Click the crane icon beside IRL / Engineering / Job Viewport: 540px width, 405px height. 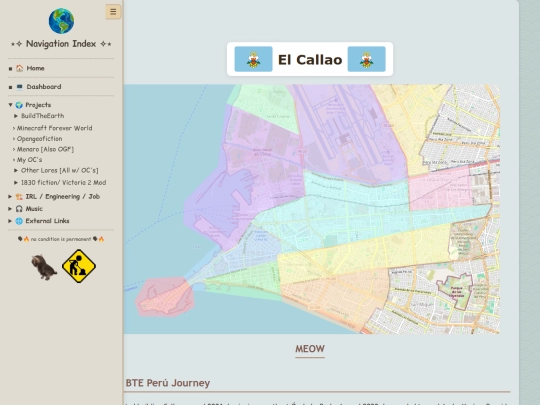click(x=19, y=197)
